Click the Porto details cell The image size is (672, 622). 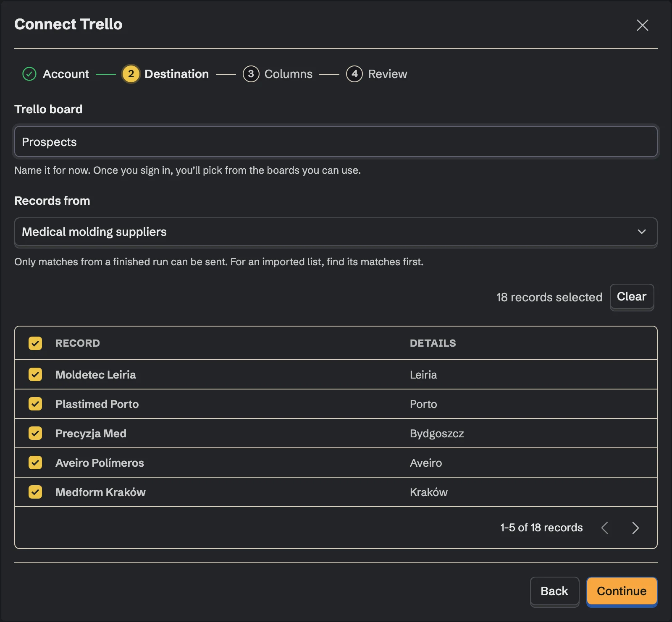pos(423,404)
